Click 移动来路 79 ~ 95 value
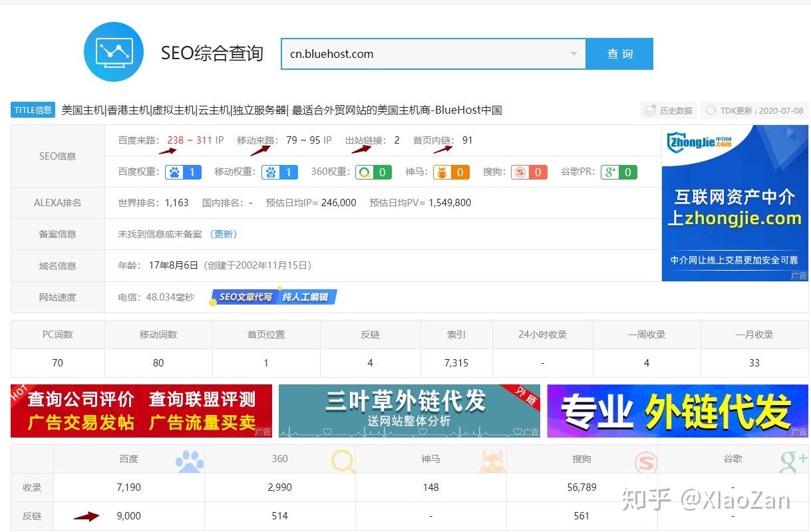Viewport: 811px width, 532px height. pos(303,140)
